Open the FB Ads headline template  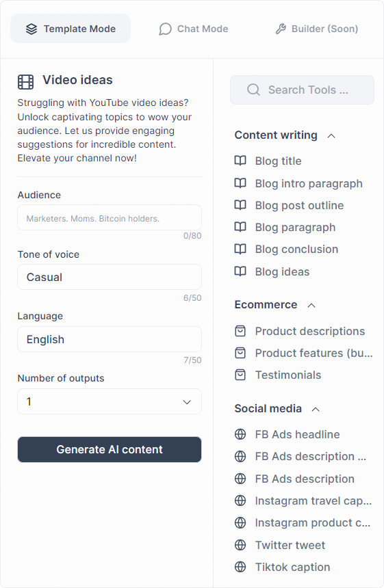(x=297, y=434)
